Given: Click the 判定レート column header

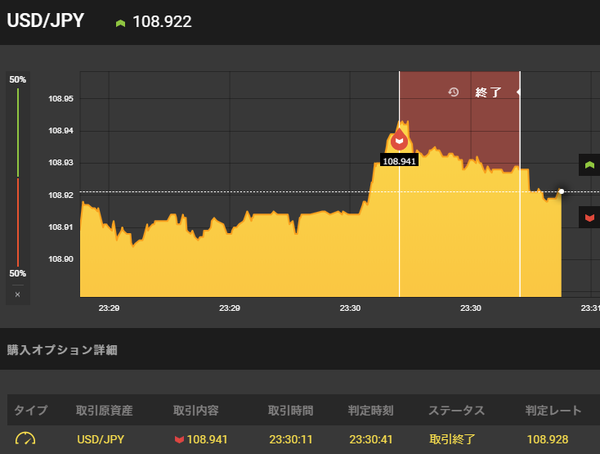Looking at the screenshot, I should 553,410.
